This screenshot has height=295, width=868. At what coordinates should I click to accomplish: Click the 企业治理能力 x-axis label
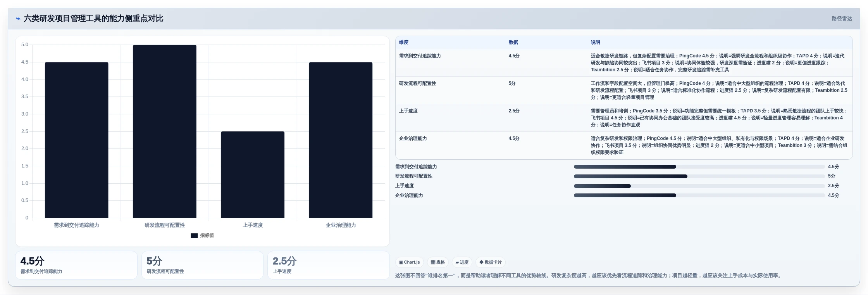coord(341,225)
